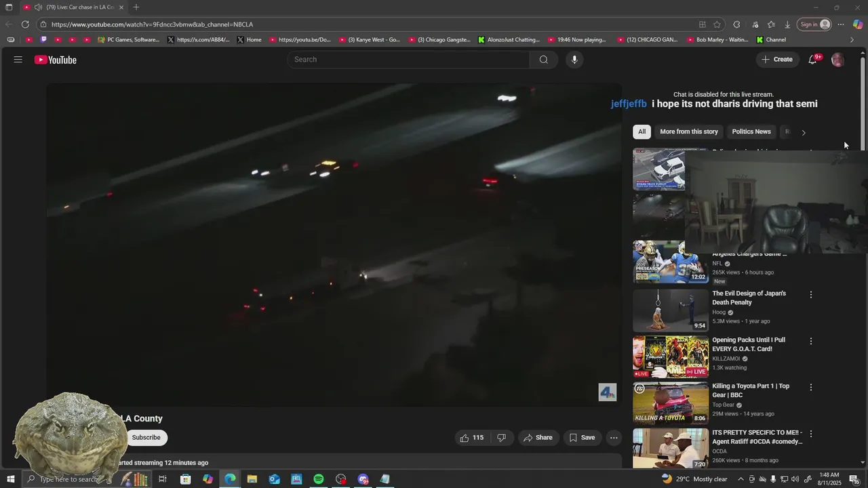This screenshot has width=868, height=488.
Task: Share the live stream
Action: (x=538, y=438)
